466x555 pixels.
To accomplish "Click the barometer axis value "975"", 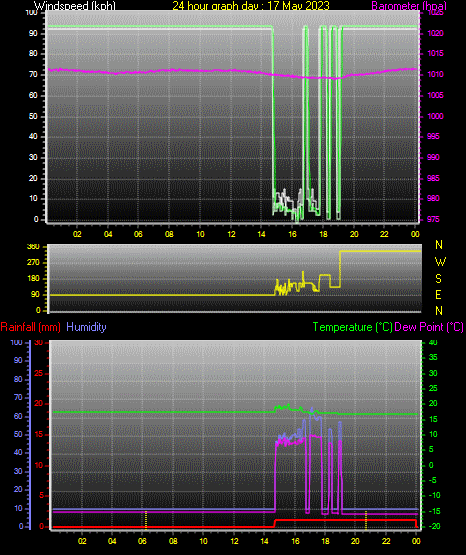I will coord(433,219).
